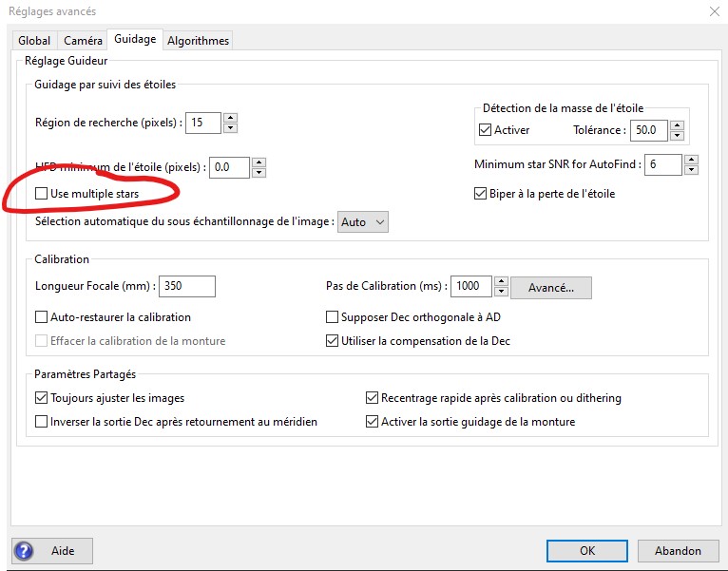728x571 pixels.
Task: Toggle Activer star mass detection checkbox
Action: coord(486,130)
